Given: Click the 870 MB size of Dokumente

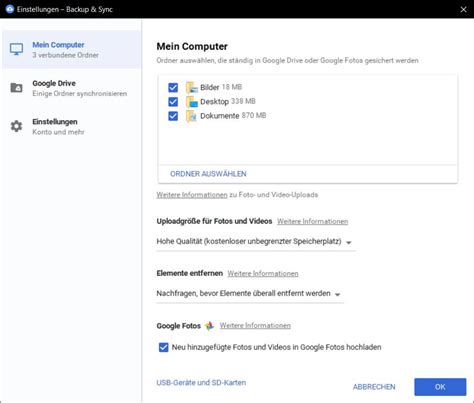Looking at the screenshot, I should (254, 115).
